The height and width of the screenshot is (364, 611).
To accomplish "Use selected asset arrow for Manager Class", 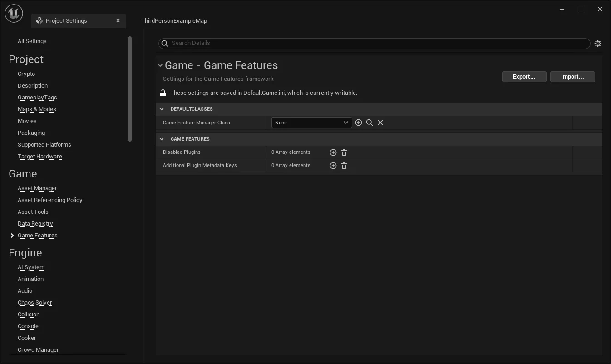I will click(x=359, y=123).
